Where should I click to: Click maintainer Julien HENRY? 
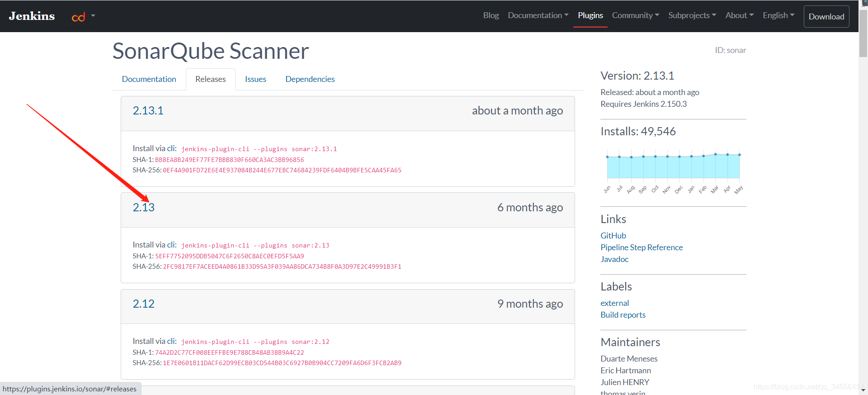pyautogui.click(x=625, y=382)
